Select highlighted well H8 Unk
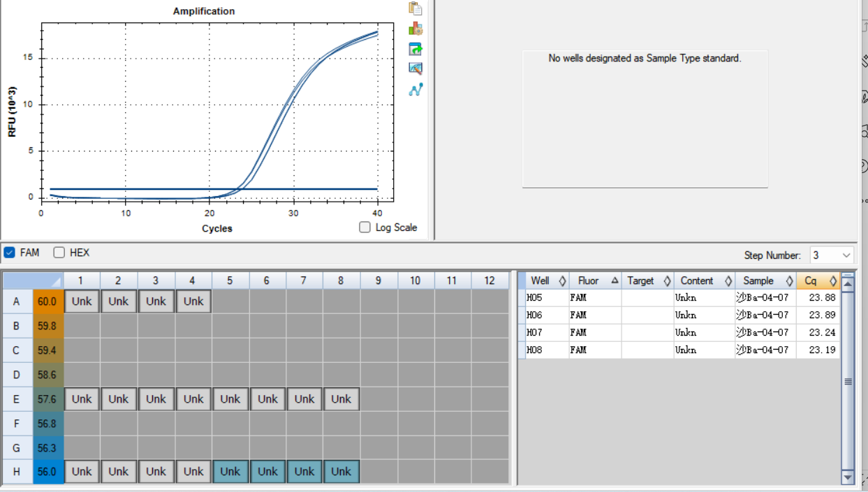868x492 pixels. coord(341,472)
